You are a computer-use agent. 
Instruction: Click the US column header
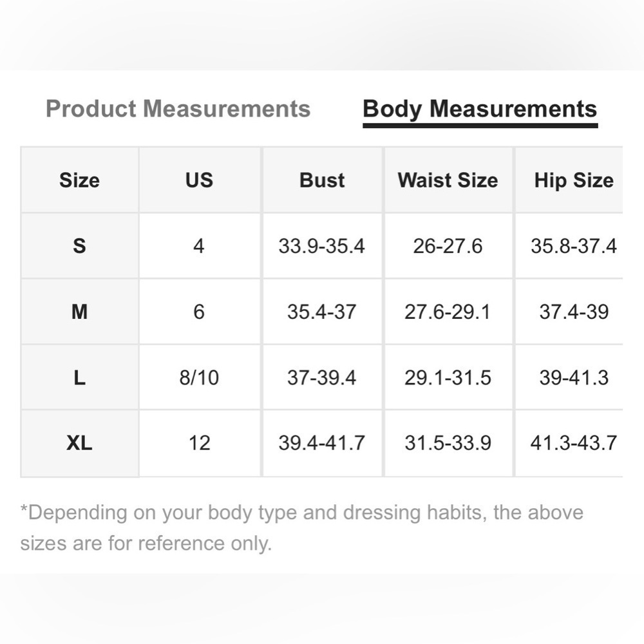click(199, 180)
